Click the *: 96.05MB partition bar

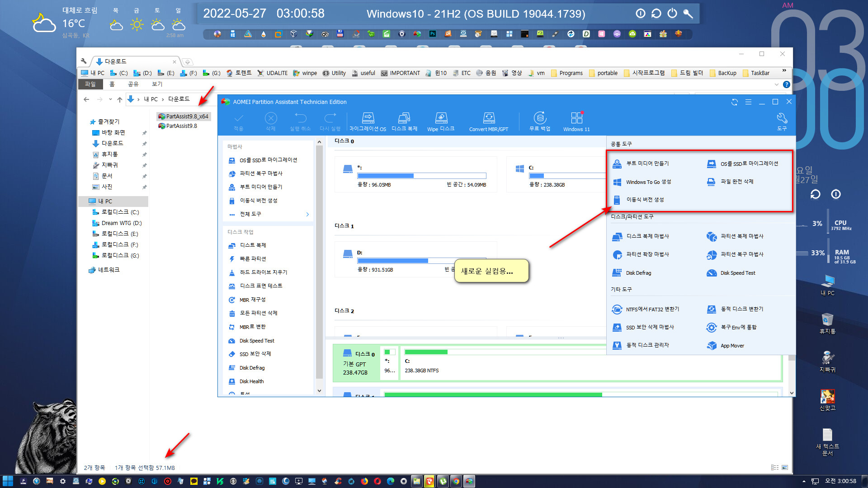tap(422, 176)
